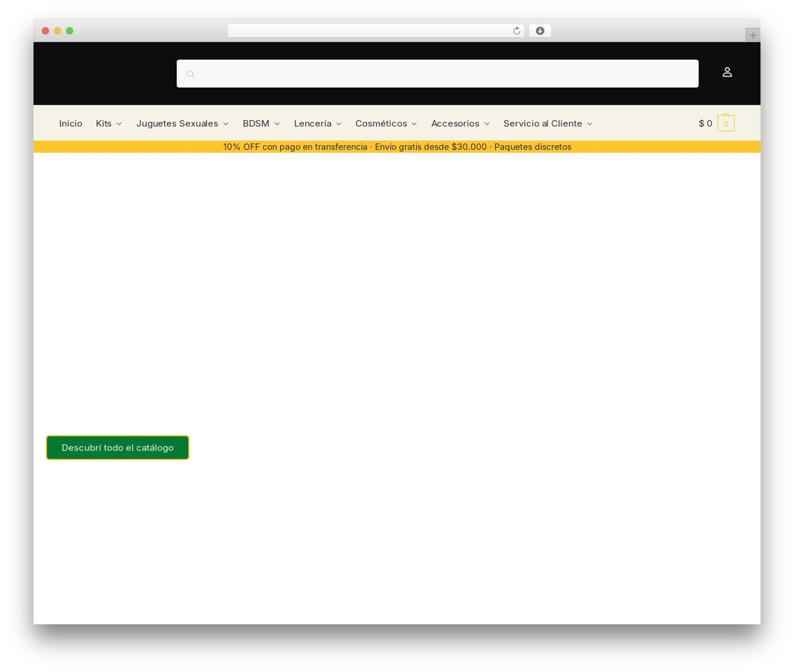Expand the BDSM submenu chevron
The width and height of the screenshot is (794, 672).
tap(277, 124)
